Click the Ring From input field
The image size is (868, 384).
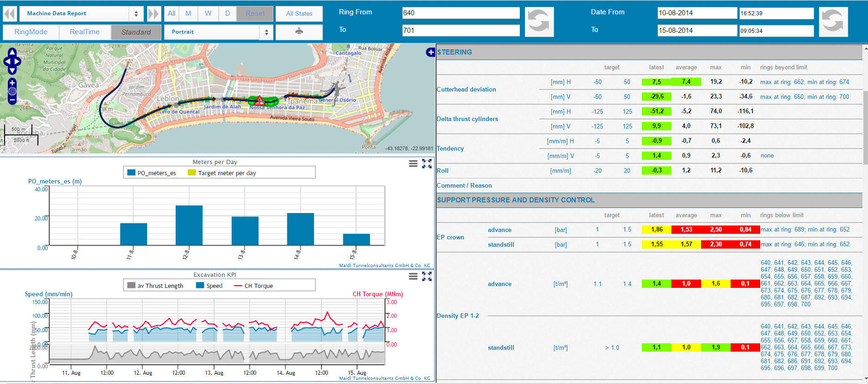(461, 13)
